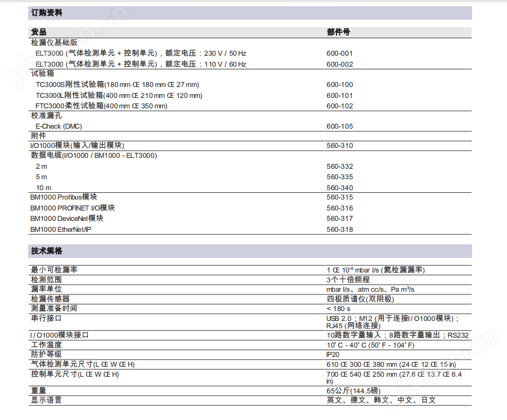The height and width of the screenshot is (420, 507).
Task: Select the 试验箱 category label
Action: pyautogui.click(x=42, y=73)
